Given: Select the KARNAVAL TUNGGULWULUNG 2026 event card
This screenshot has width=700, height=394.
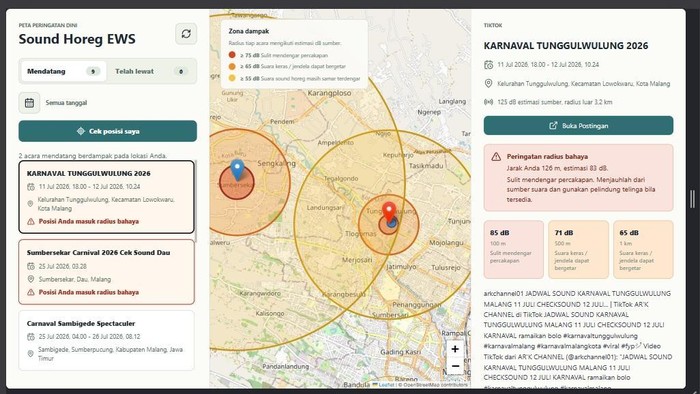Looking at the screenshot, I should (106, 197).
